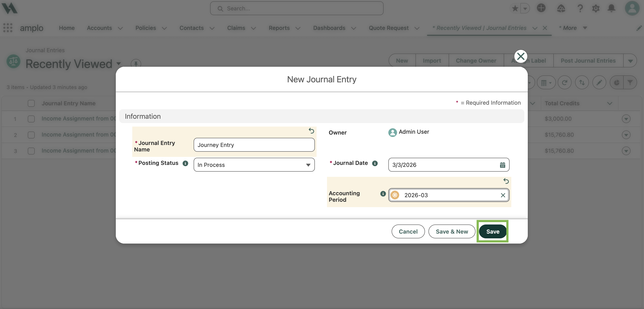Open the Posting Status dropdown

[254, 165]
